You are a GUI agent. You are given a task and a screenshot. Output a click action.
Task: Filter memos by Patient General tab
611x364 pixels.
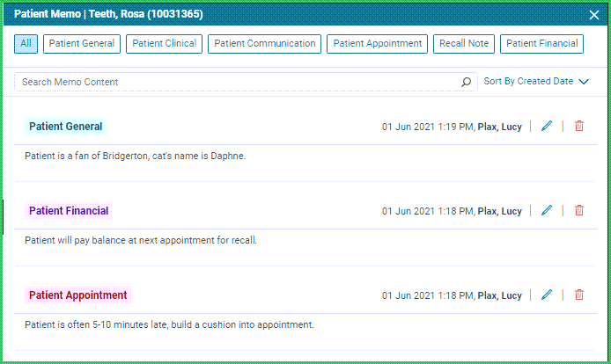[x=82, y=44]
